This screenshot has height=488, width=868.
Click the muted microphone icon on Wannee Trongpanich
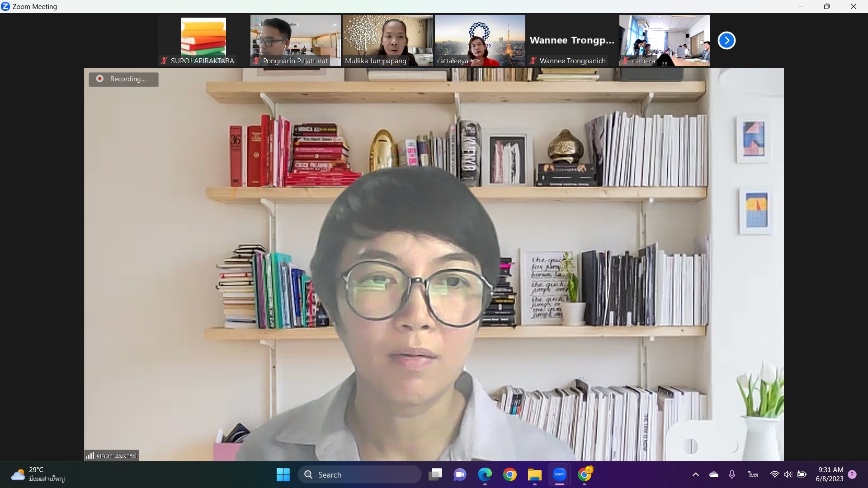pos(533,61)
